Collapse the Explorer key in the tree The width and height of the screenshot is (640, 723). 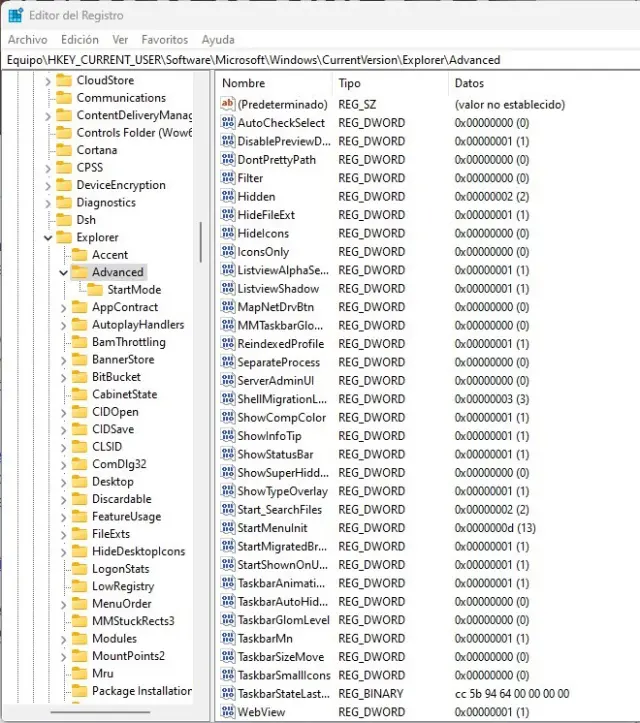point(48,238)
